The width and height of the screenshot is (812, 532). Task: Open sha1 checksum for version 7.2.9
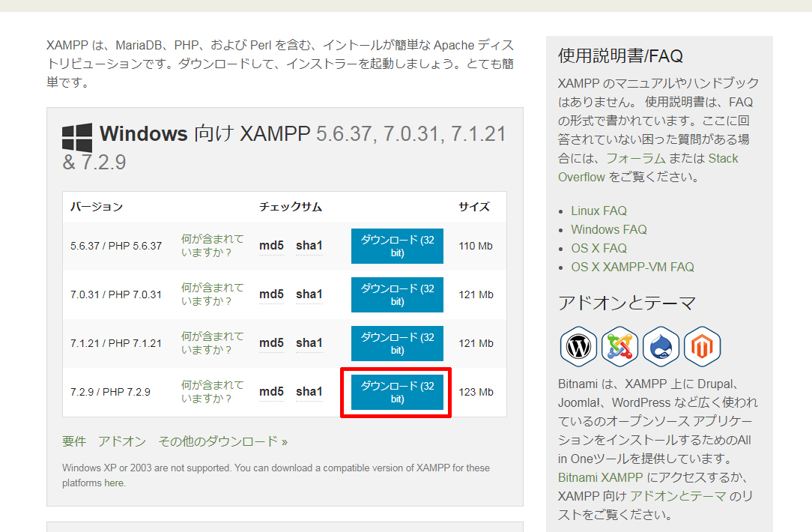coord(309,392)
